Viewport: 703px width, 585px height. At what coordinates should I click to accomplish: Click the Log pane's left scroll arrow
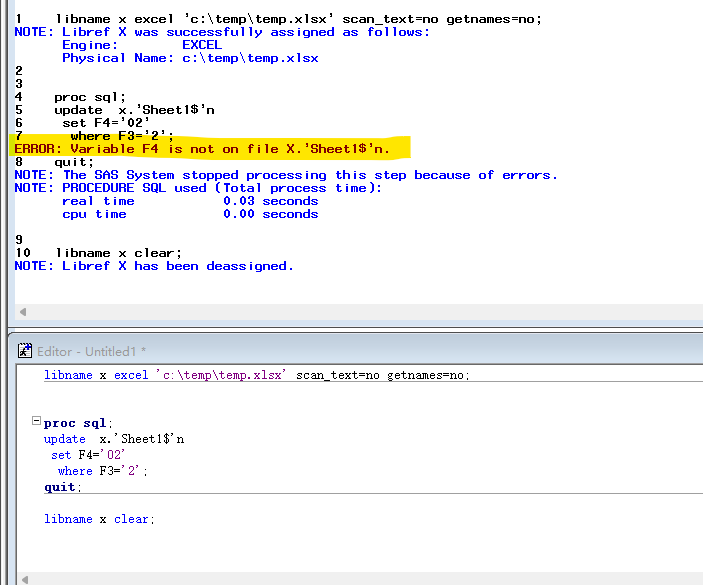point(24,313)
